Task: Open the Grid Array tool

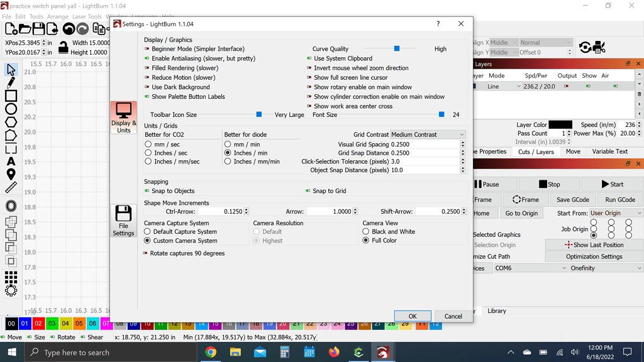Action: pyautogui.click(x=11, y=277)
